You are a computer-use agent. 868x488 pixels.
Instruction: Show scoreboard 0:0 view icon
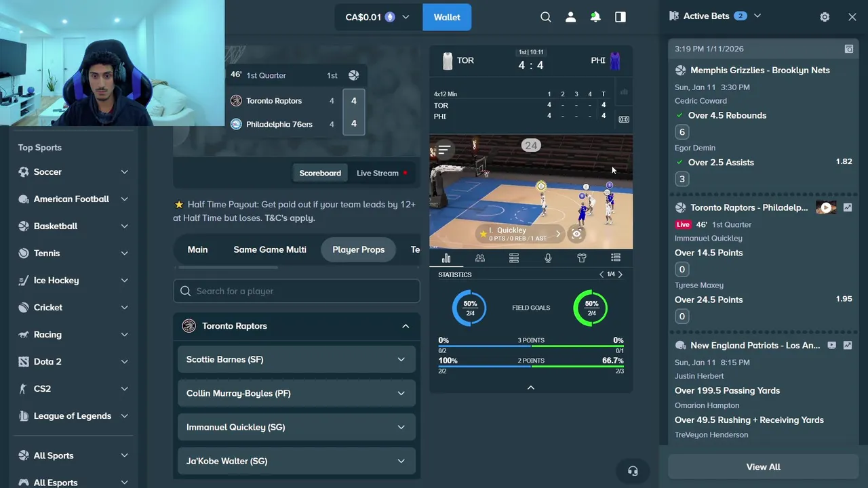click(x=624, y=119)
